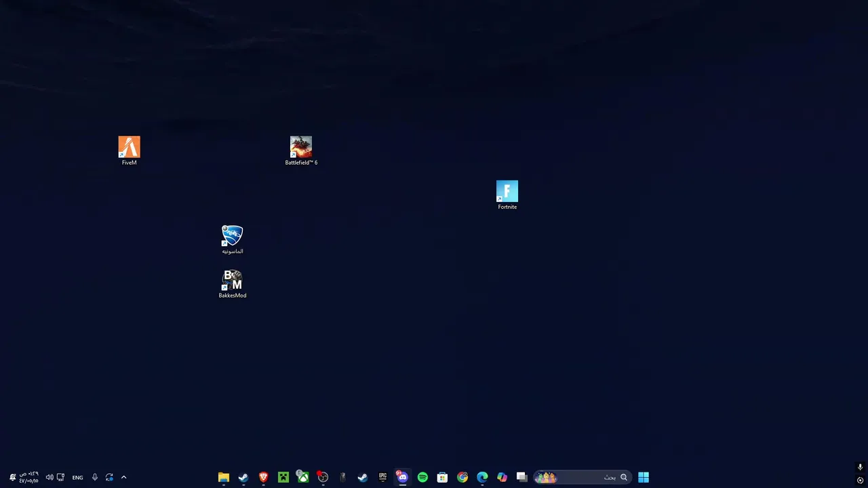Open Spotify from the taskbar

click(x=422, y=477)
